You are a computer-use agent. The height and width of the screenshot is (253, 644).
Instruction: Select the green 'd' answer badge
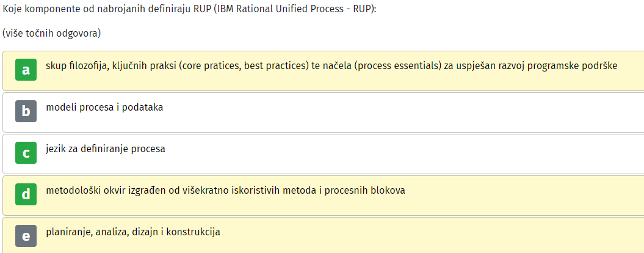(26, 194)
